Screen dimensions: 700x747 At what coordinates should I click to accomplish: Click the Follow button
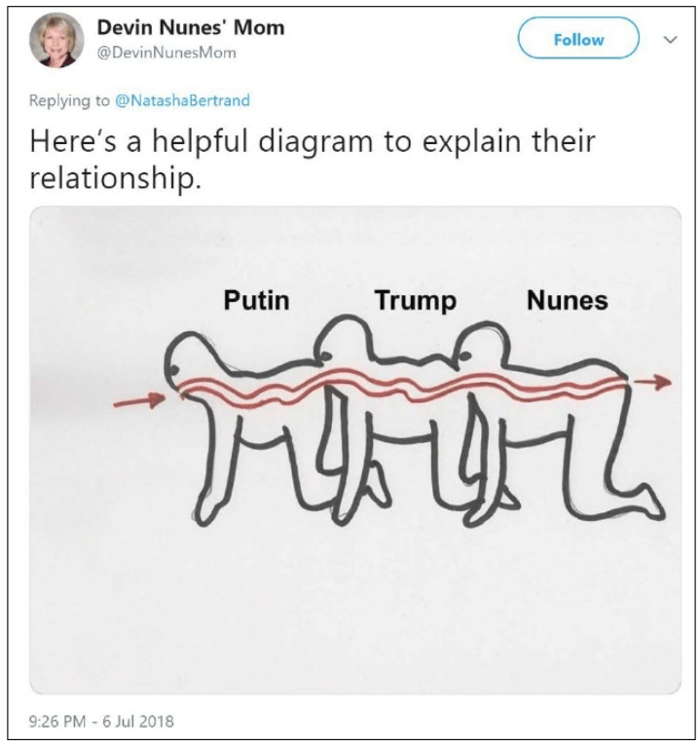[x=578, y=38]
